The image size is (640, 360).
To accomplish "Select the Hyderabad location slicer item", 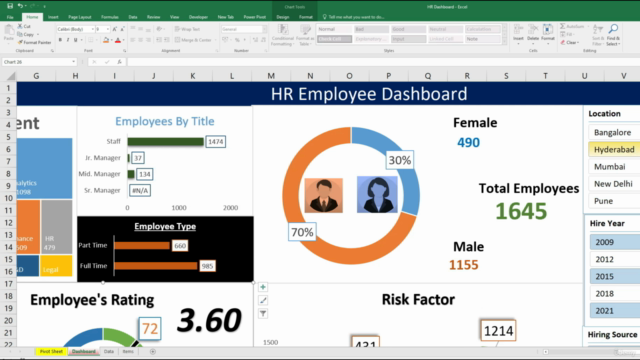I will pyautogui.click(x=614, y=149).
